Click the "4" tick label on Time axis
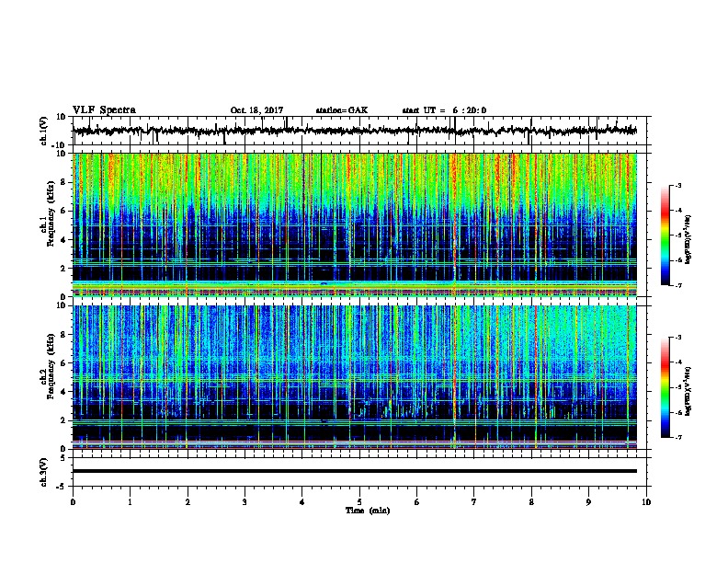 [302, 502]
